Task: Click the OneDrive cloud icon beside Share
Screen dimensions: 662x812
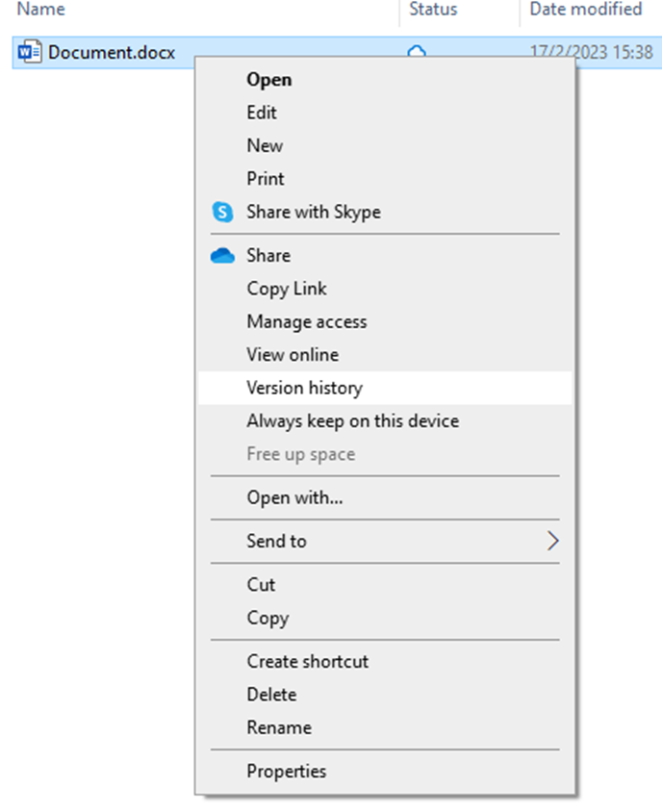Action: click(222, 256)
